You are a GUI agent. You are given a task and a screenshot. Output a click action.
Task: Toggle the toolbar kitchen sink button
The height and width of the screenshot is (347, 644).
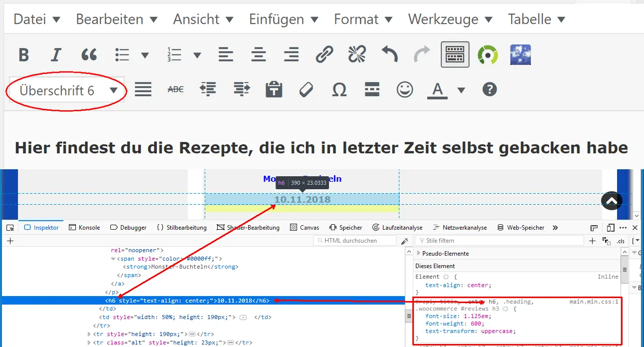(x=455, y=54)
